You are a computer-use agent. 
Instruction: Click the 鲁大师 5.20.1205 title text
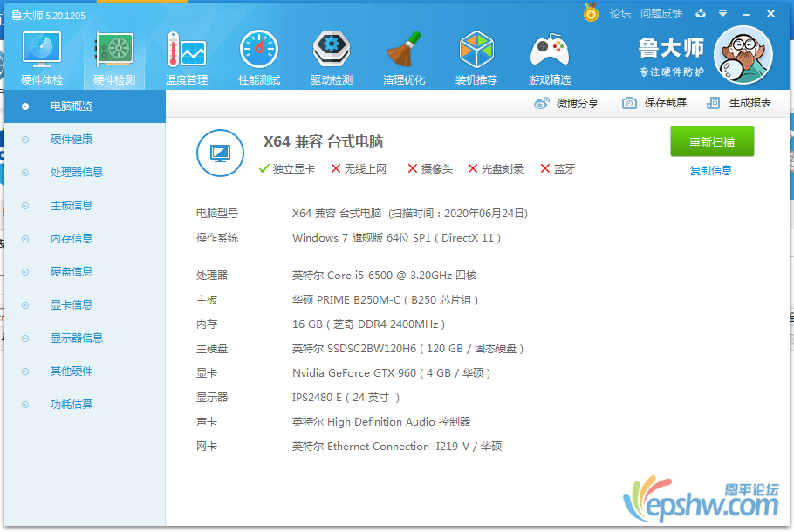point(48,16)
